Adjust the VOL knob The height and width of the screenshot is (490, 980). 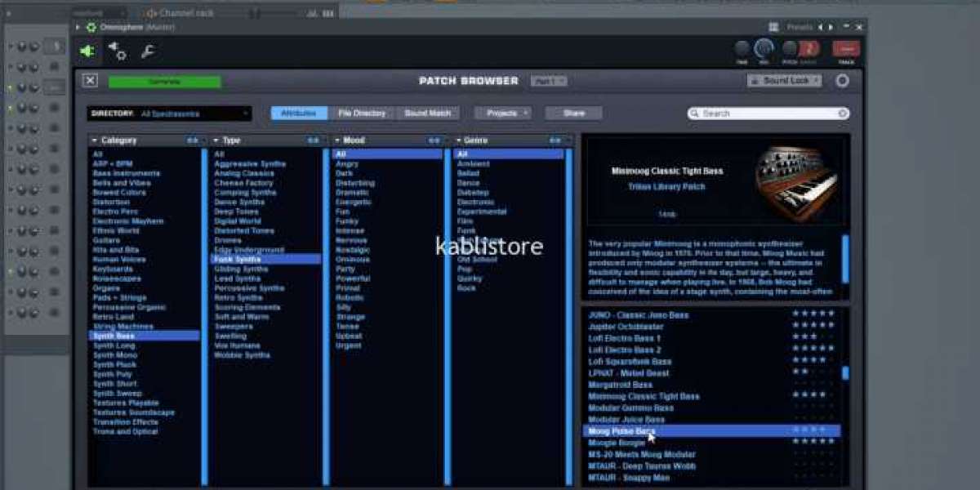764,48
